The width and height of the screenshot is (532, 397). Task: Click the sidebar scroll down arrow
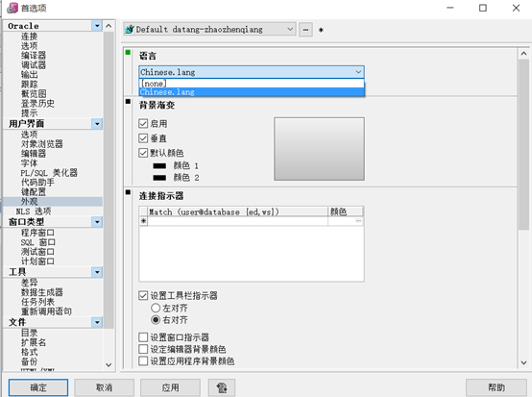coord(109,365)
